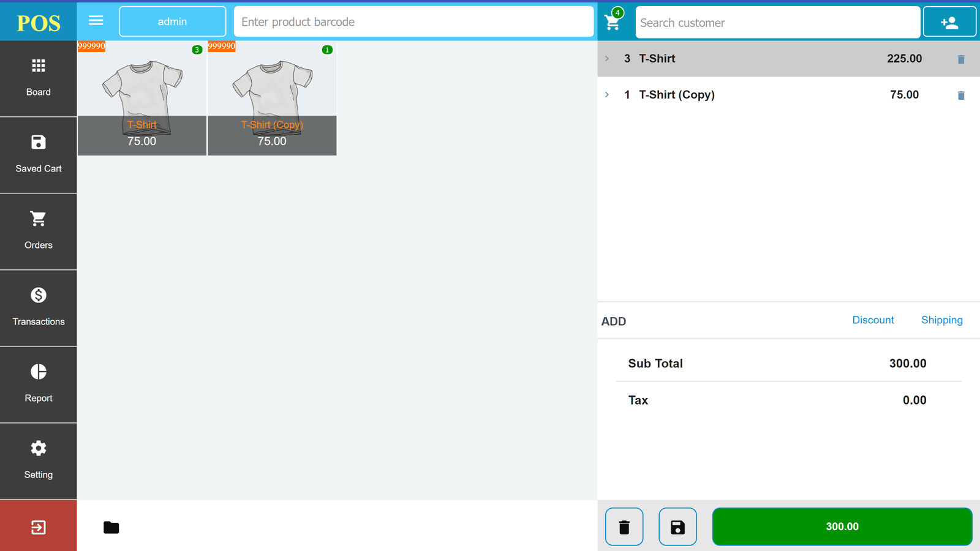The image size is (980, 551).
Task: Add T-Shirt product tile to cart
Action: (x=141, y=98)
